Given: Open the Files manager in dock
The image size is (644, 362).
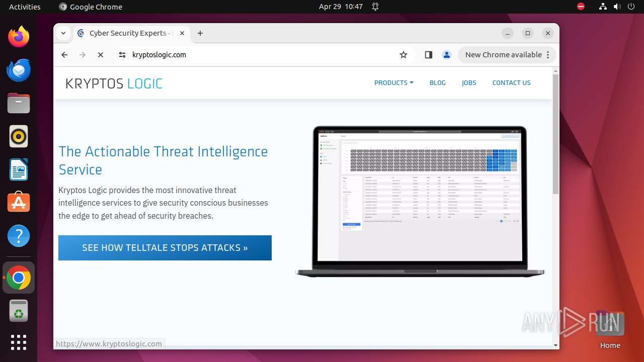Looking at the screenshot, I should [19, 103].
